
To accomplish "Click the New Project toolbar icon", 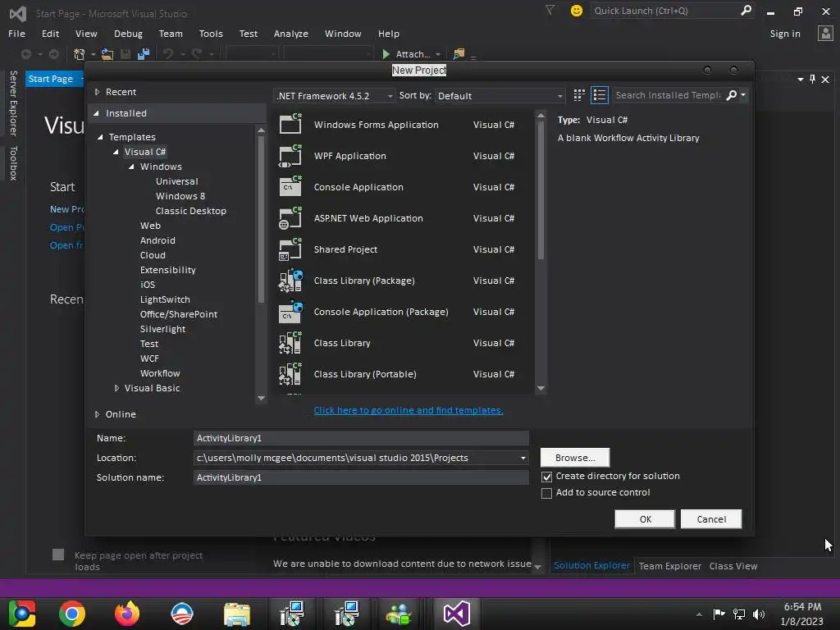I will [79, 54].
